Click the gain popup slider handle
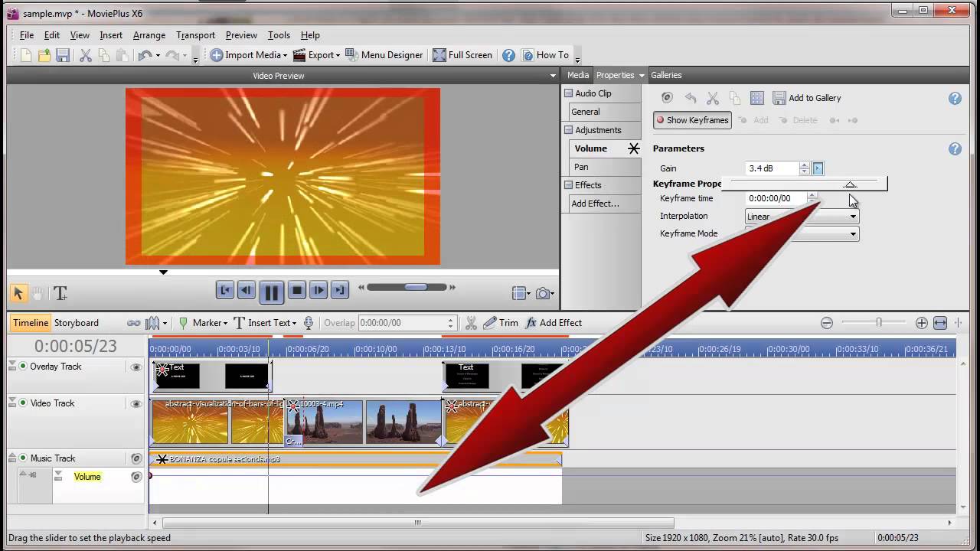This screenshot has width=980, height=551. tap(850, 184)
